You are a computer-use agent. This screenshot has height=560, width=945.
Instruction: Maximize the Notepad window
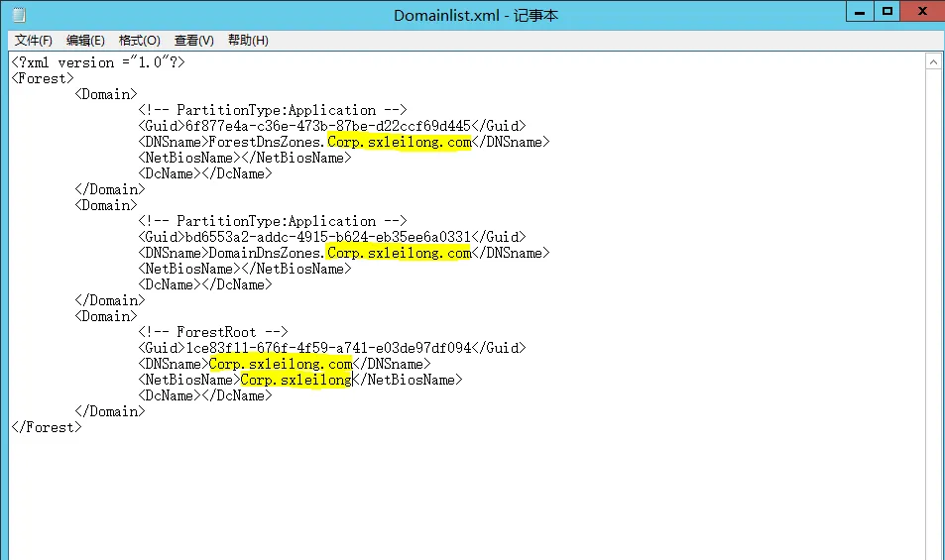tap(887, 11)
